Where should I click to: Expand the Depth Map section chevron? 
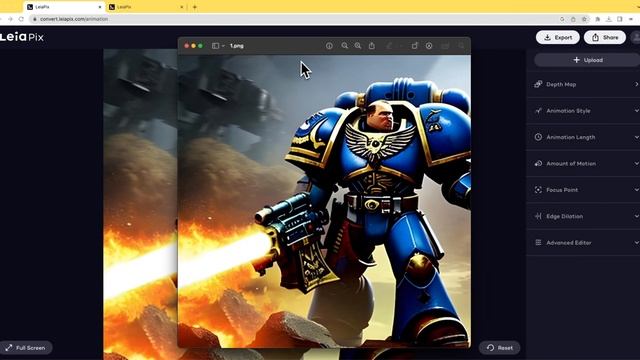tap(636, 84)
